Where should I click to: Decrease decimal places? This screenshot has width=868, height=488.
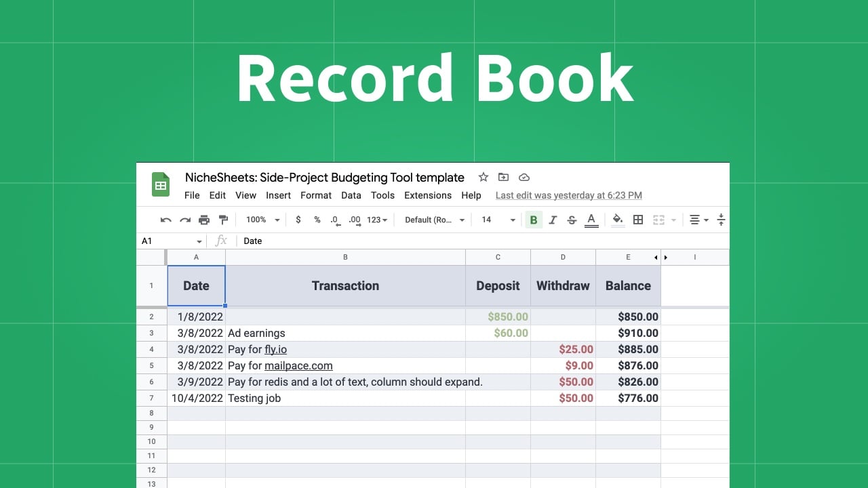(x=335, y=220)
